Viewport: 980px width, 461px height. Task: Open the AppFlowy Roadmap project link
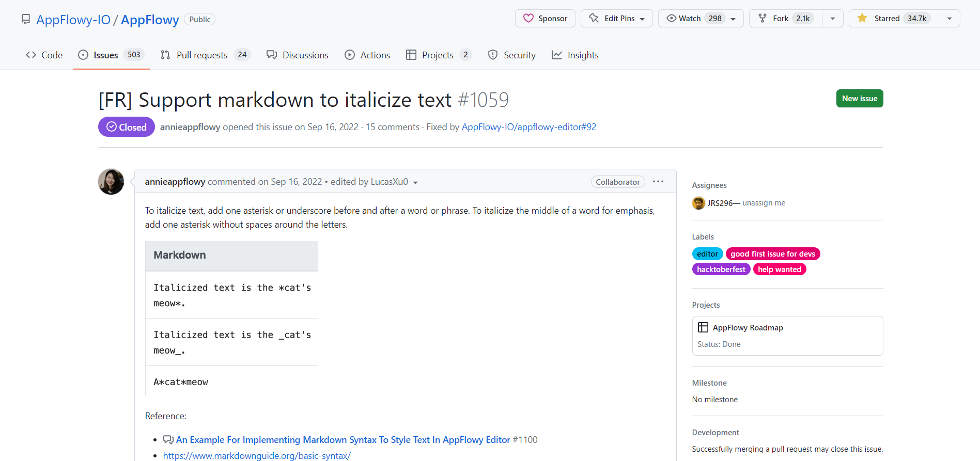[x=748, y=328]
